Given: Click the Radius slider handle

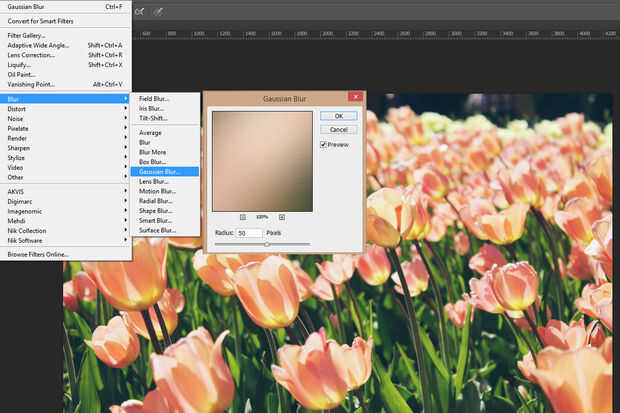Looking at the screenshot, I should [x=267, y=244].
